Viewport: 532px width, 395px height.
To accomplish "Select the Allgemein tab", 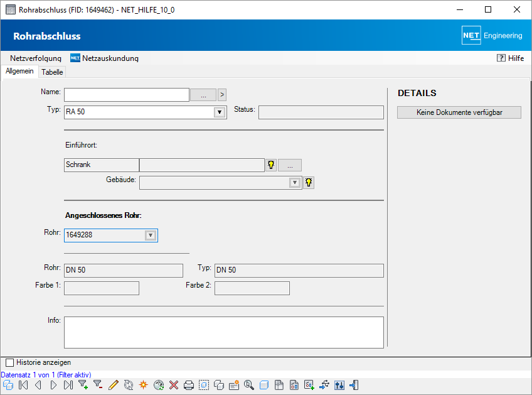I will [x=19, y=71].
